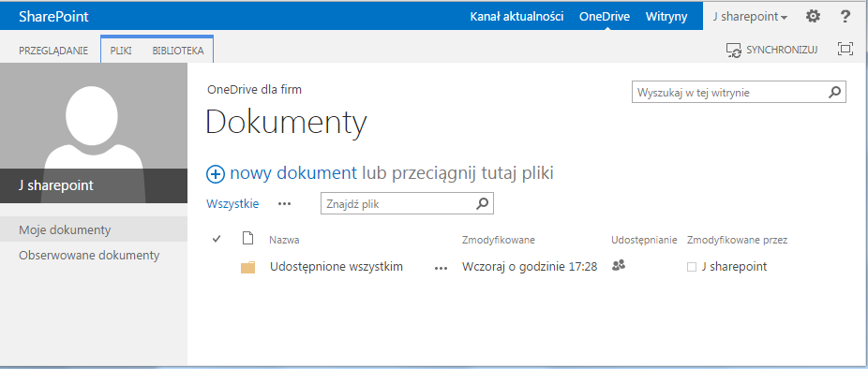Select the Wszystkie view link

pyautogui.click(x=232, y=203)
